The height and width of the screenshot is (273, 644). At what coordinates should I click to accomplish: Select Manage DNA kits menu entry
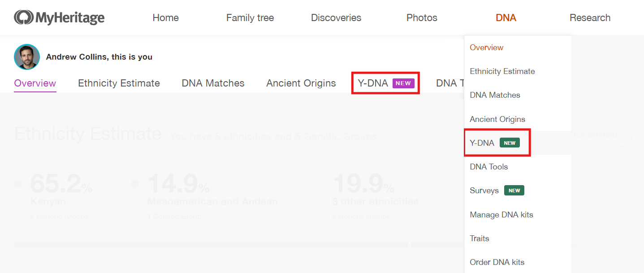[x=501, y=215]
